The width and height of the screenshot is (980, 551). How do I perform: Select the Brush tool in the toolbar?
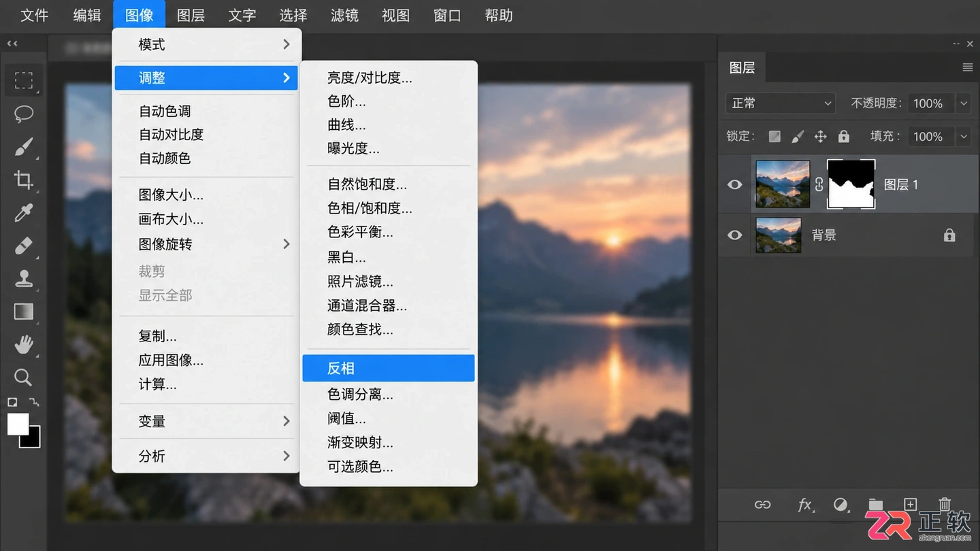(24, 146)
